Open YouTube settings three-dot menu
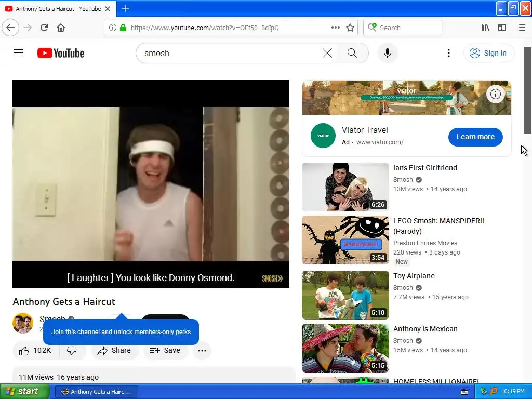This screenshot has height=399, width=532. 448,53
